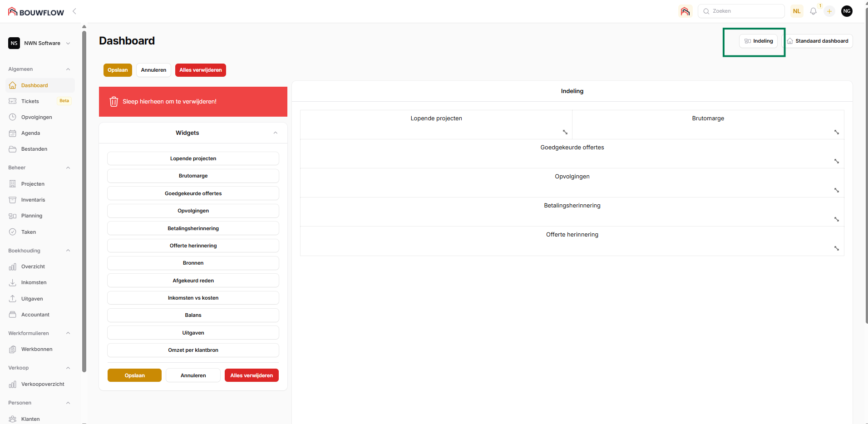Click resize handle on Opvolgingen widget
The width and height of the screenshot is (868, 424).
(x=836, y=190)
